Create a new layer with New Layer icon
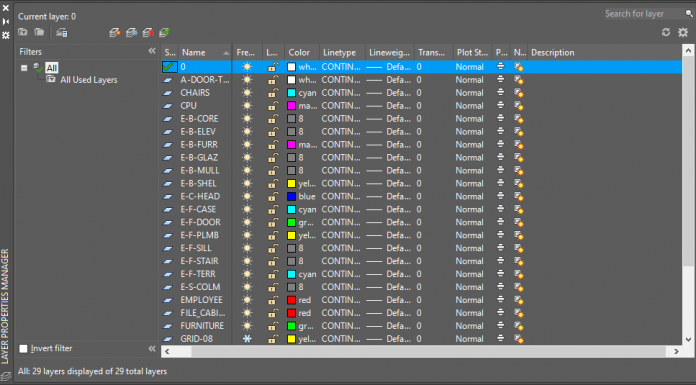The width and height of the screenshot is (696, 385). tap(115, 32)
